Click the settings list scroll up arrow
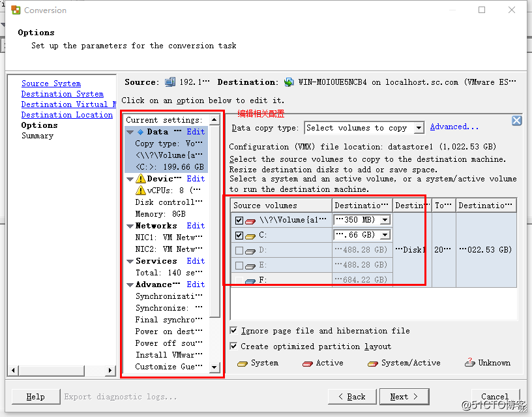This screenshot has width=532, height=417. (214, 120)
